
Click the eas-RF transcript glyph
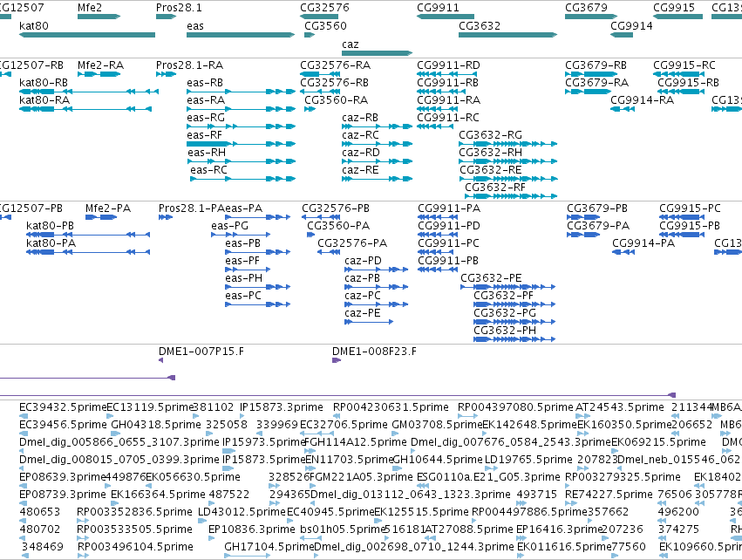pyautogui.click(x=241, y=144)
